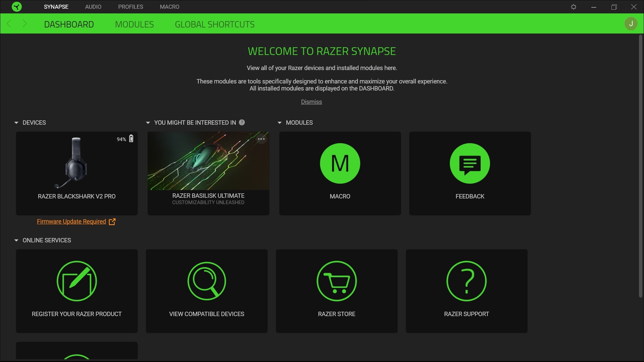Open the Feedback module icon
The image size is (644, 362).
click(470, 164)
